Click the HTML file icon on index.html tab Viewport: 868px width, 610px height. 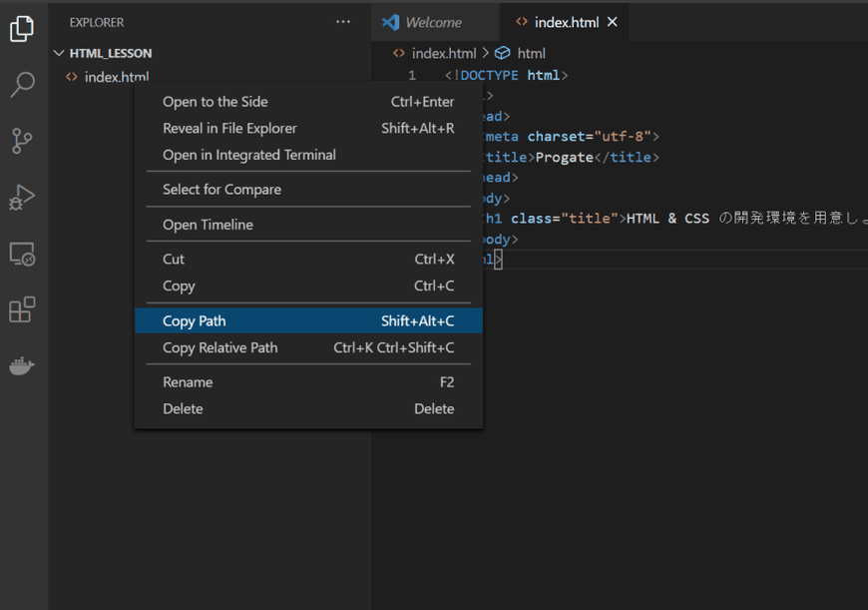(522, 22)
